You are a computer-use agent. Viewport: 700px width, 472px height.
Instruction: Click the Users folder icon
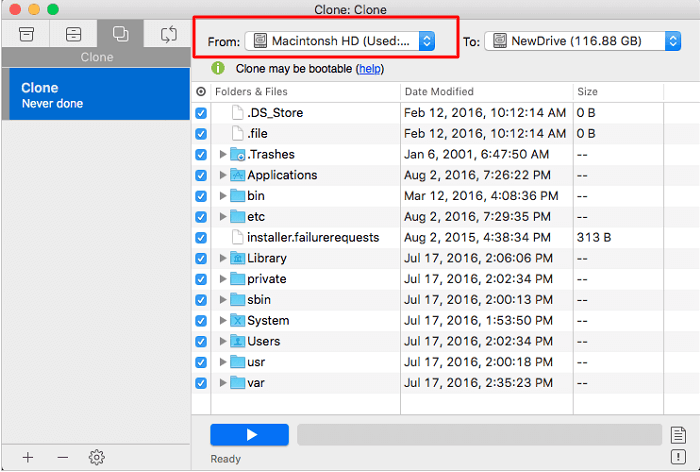pos(238,341)
